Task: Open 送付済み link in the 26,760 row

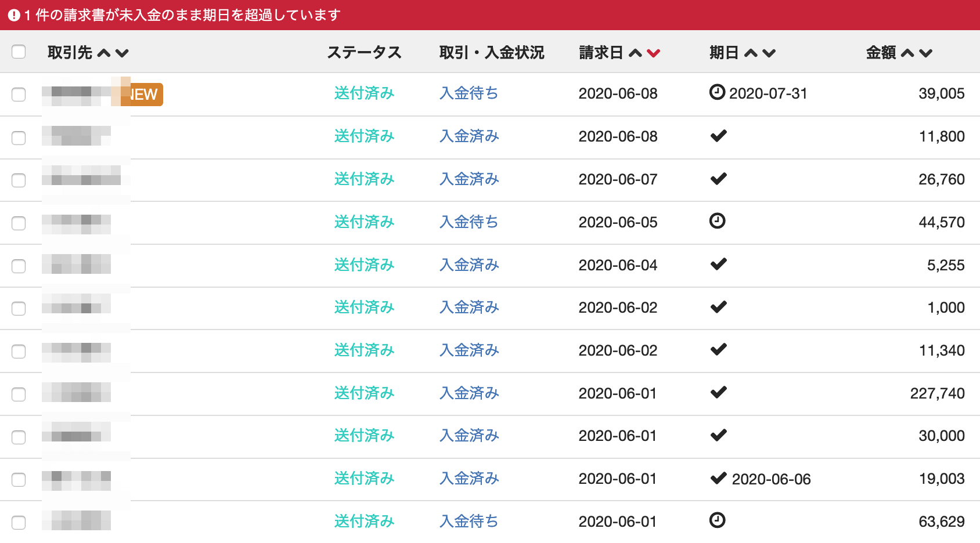Action: (x=364, y=179)
